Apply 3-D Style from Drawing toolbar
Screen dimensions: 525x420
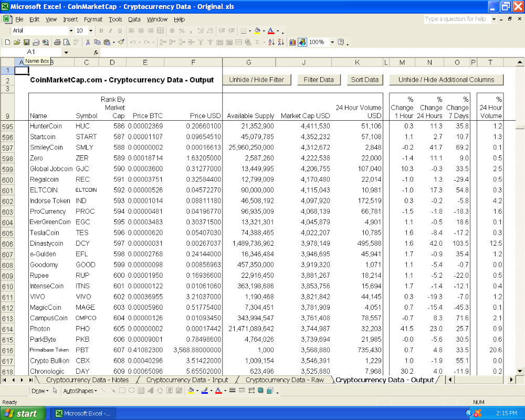tap(270, 391)
